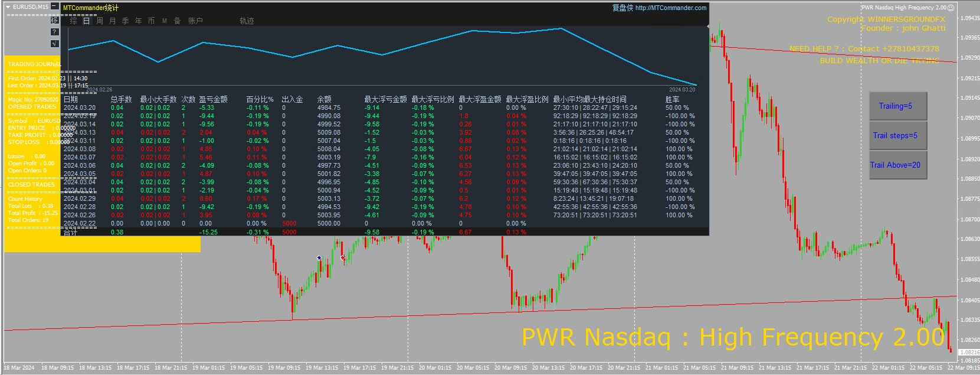980x375 pixels.
Task: Click holding time 73:20:51 | 73:20:51 | 73:20:51
Action: click(595, 215)
